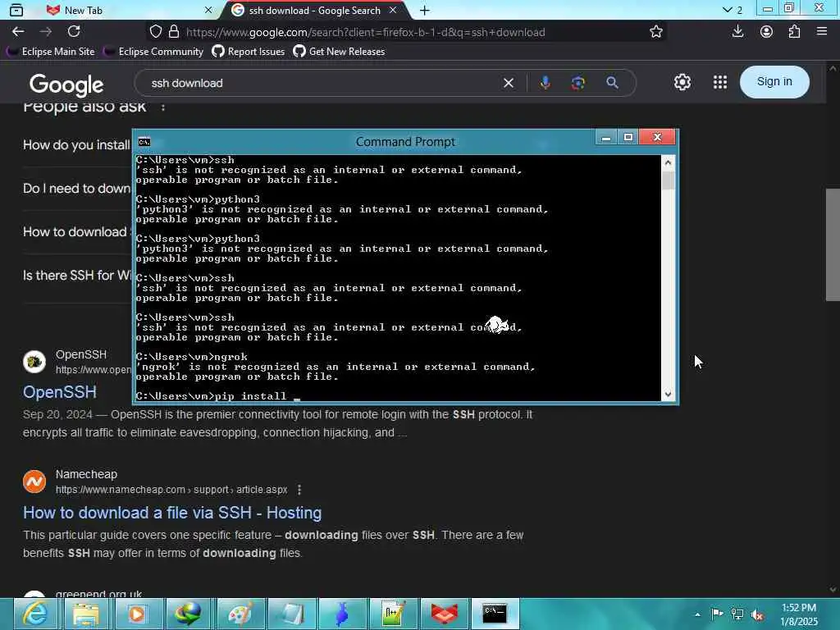Image resolution: width=840 pixels, height=630 pixels.
Task: Click into the ssh download search field
Action: pos(322,83)
